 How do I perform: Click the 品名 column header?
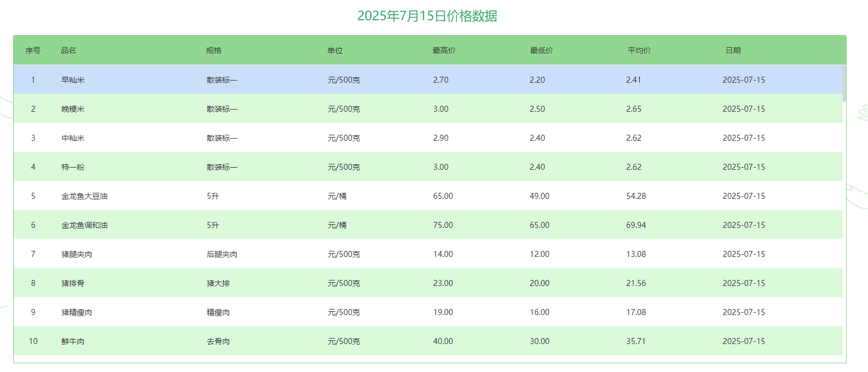(69, 50)
